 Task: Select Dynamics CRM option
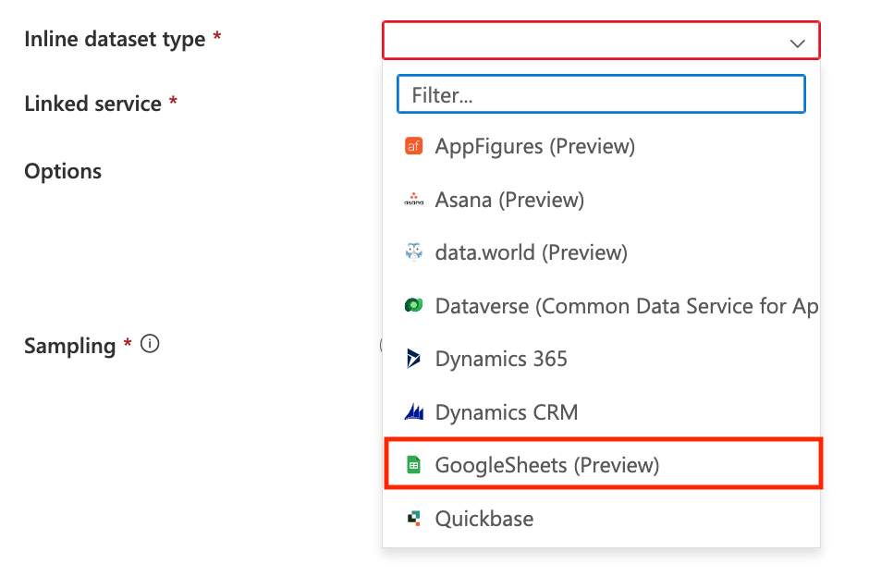click(601, 412)
